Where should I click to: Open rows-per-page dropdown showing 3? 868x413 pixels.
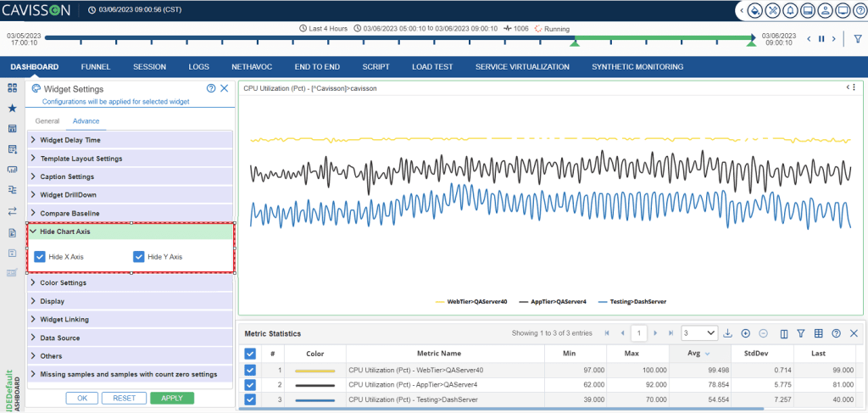pos(699,333)
